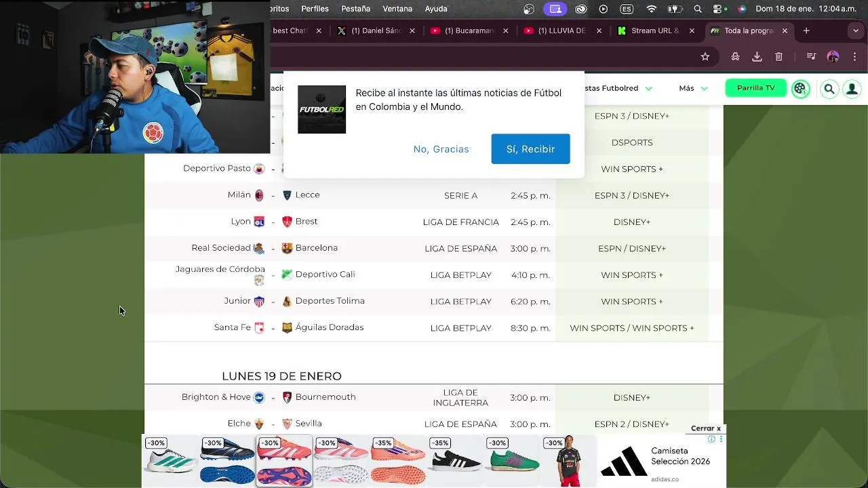
Task: Click the black and white -35% sneaker thumbnail
Action: tap(455, 461)
